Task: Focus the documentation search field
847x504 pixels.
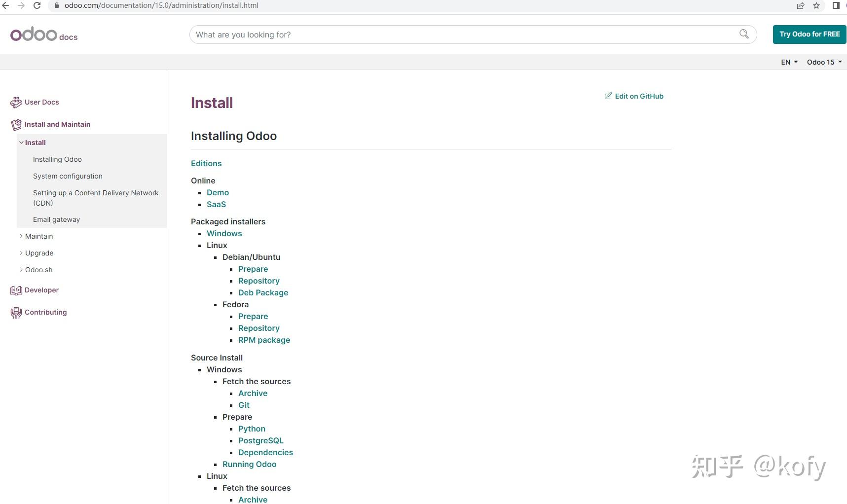Action: (x=464, y=35)
